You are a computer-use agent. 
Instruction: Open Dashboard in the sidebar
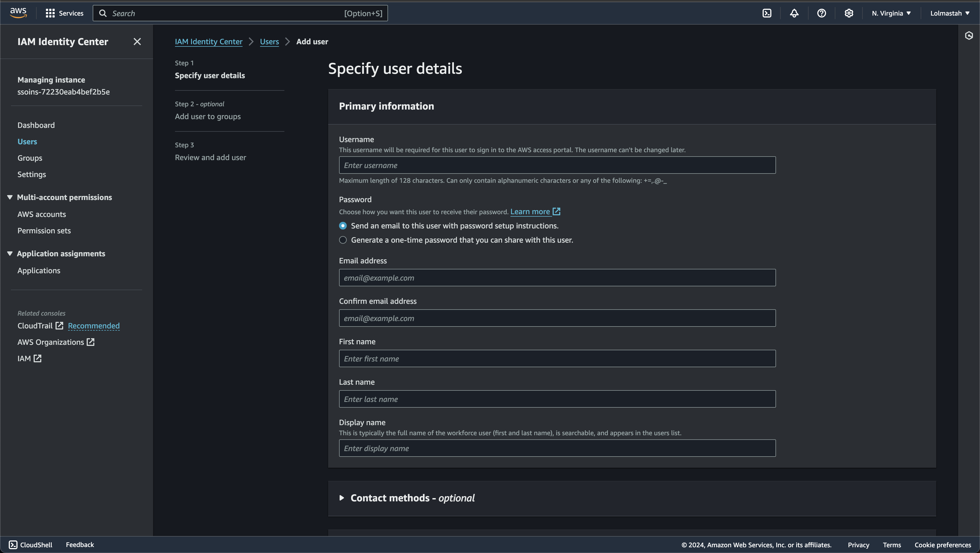[36, 125]
